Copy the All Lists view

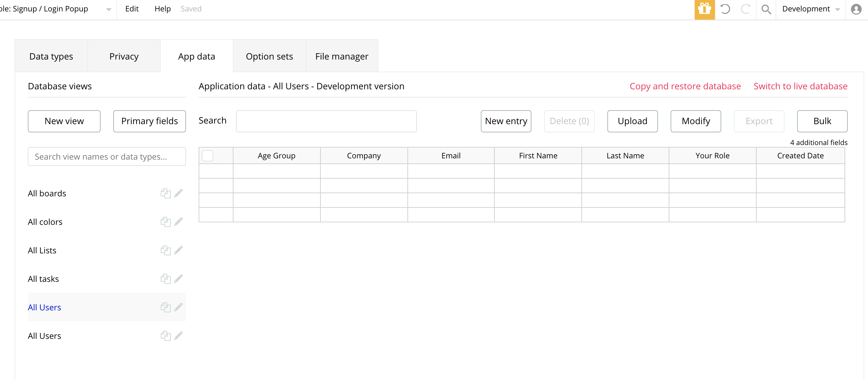coord(165,250)
